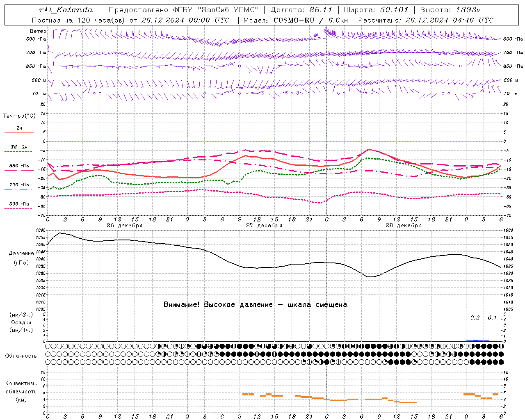The height and width of the screenshot is (420, 525).
Task: Click the 2м legend label
Action: pos(19,128)
